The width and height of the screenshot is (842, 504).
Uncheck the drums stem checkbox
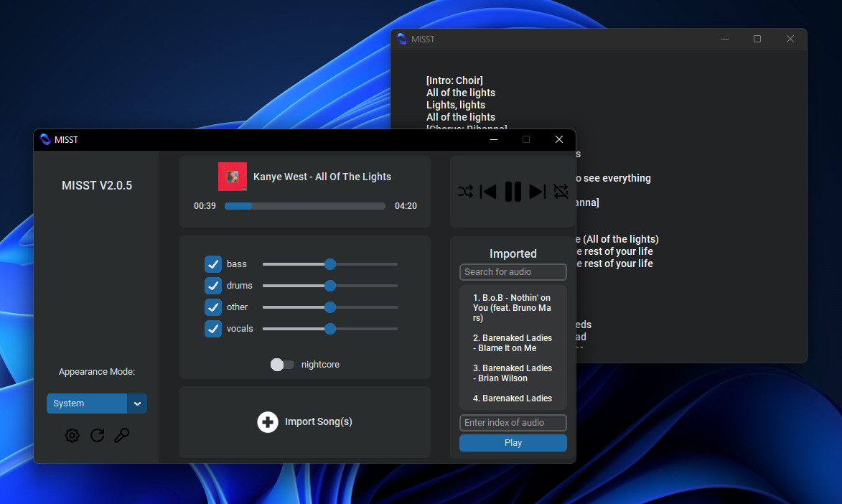(213, 285)
